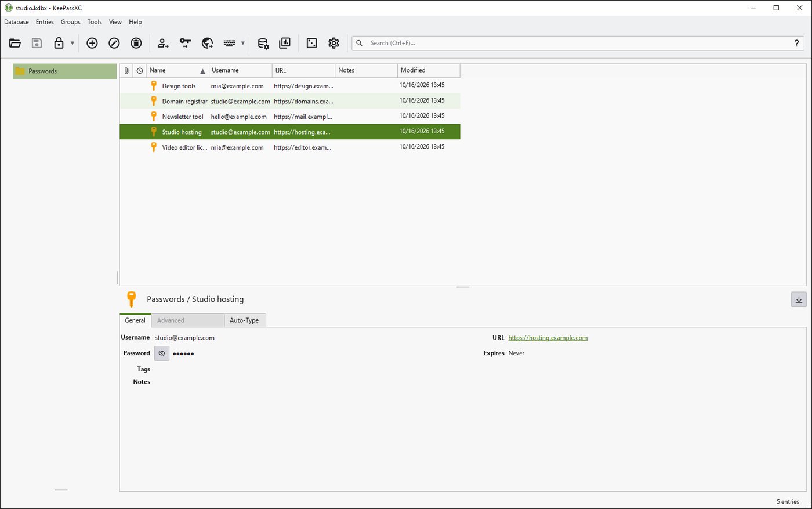This screenshot has width=812, height=509.
Task: Open the View menu
Action: click(x=115, y=22)
